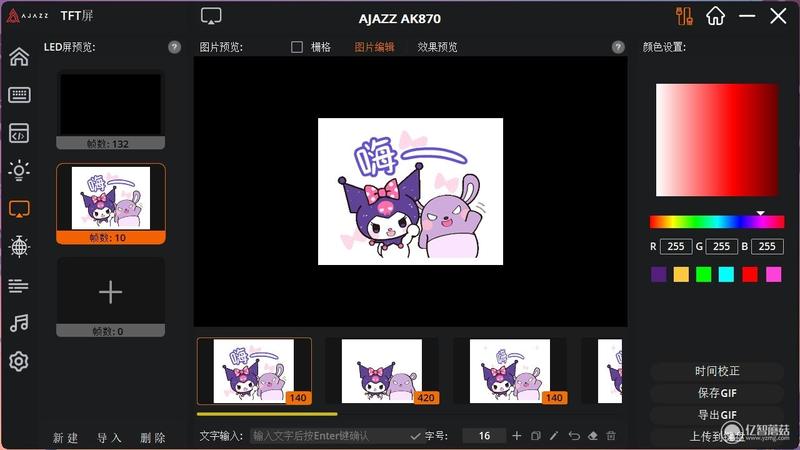Image resolution: width=800 pixels, height=450 pixels.
Task: Click the 时间校正 button
Action: point(717,371)
